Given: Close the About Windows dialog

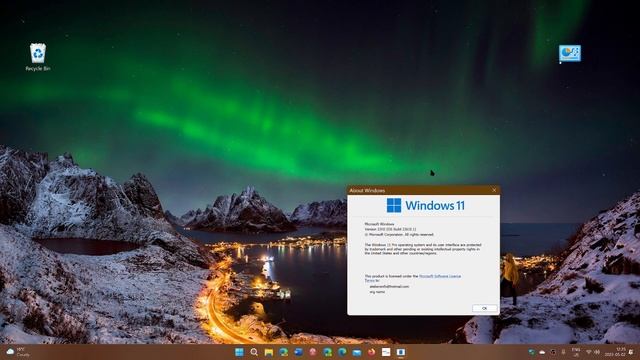Looking at the screenshot, I should tap(494, 190).
